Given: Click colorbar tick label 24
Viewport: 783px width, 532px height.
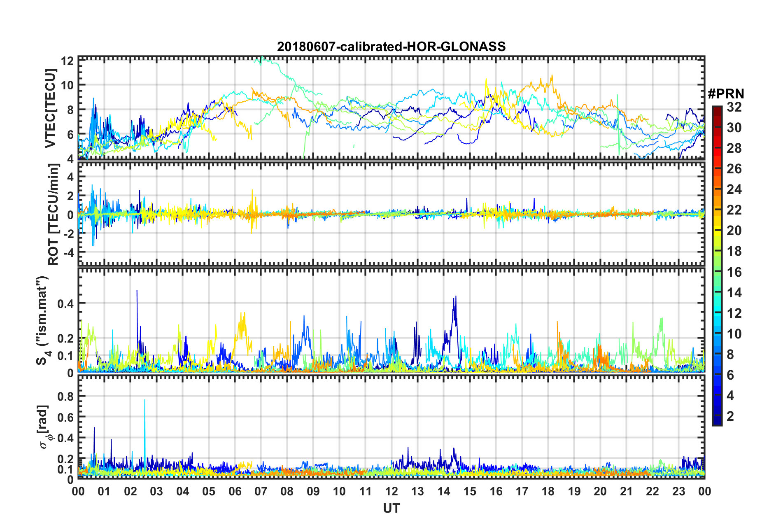Looking at the screenshot, I should [734, 189].
